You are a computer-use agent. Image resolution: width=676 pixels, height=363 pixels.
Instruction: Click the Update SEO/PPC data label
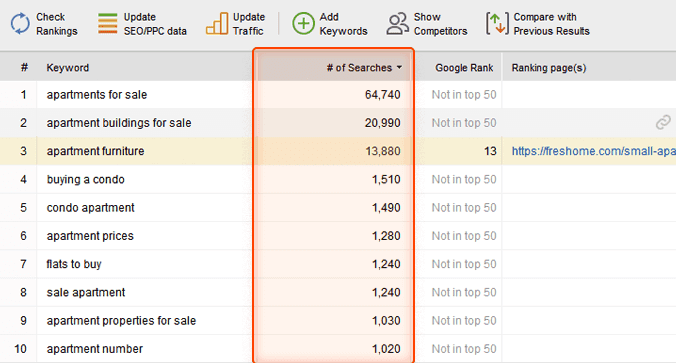tap(155, 24)
